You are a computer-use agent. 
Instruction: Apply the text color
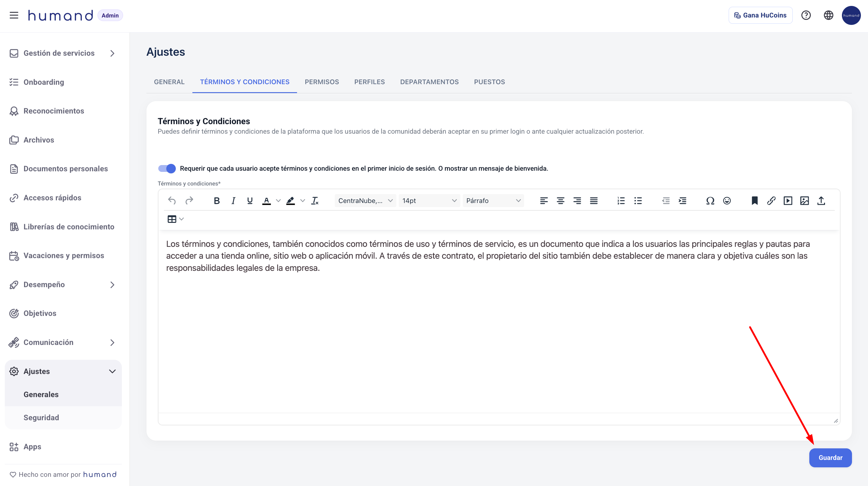click(x=267, y=201)
